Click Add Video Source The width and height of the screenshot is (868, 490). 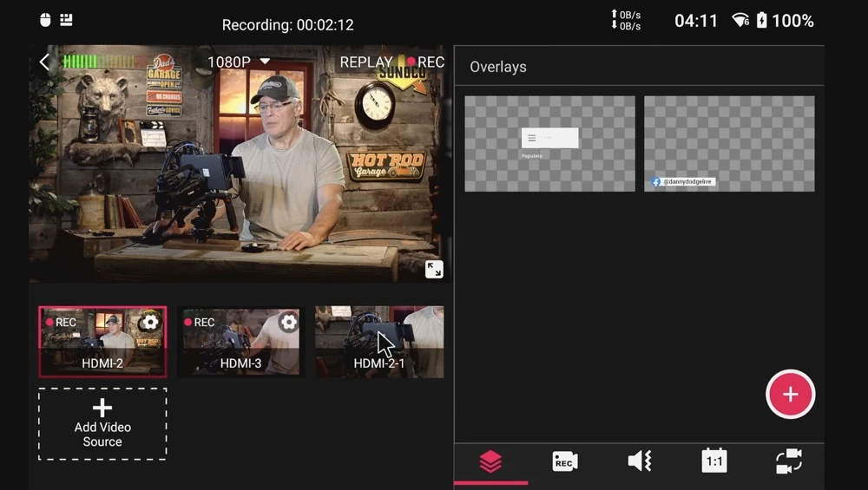pyautogui.click(x=102, y=424)
